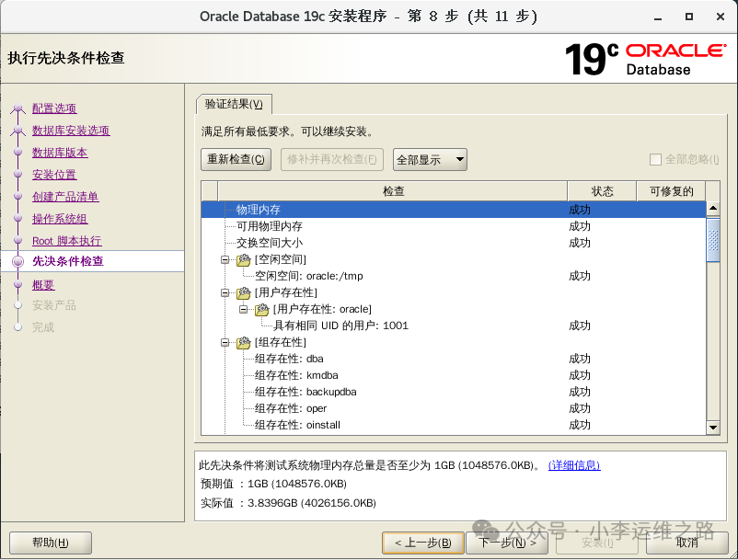Maximize the Oracle installer window
738x560 pixels.
[x=689, y=17]
